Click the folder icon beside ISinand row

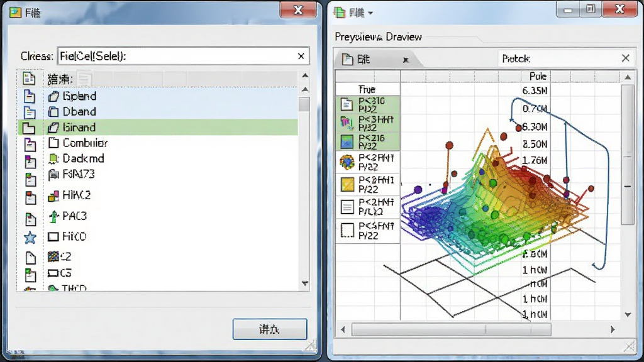point(29,128)
